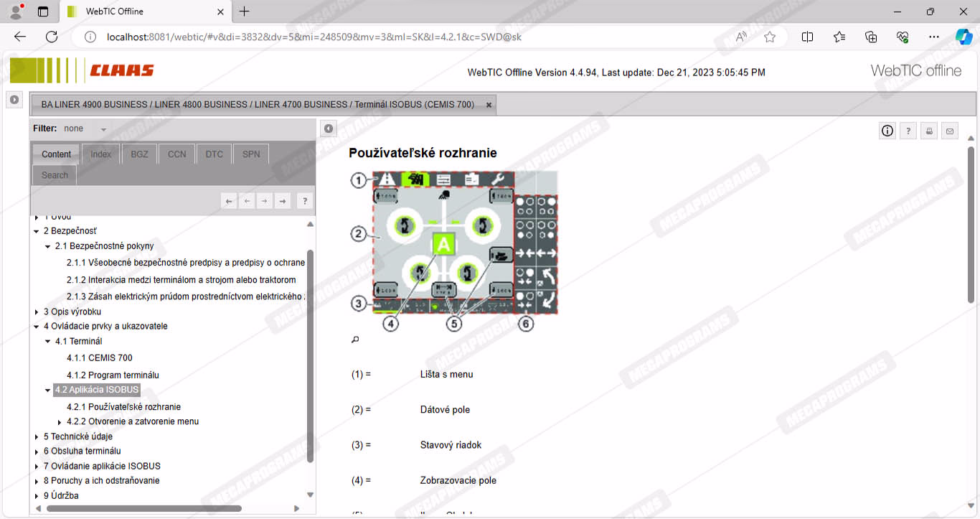Print the current document page
The image size is (980, 519).
click(929, 131)
